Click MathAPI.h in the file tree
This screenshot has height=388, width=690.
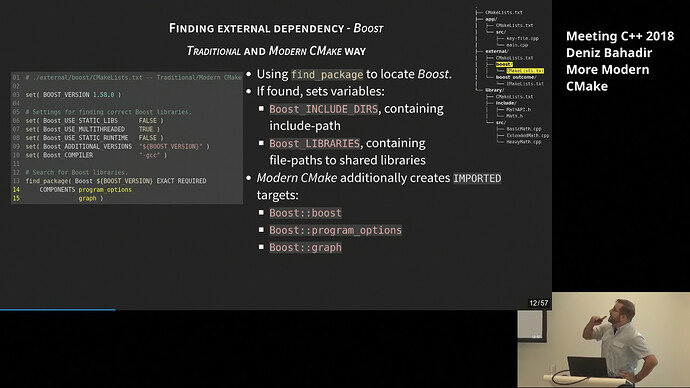point(518,110)
